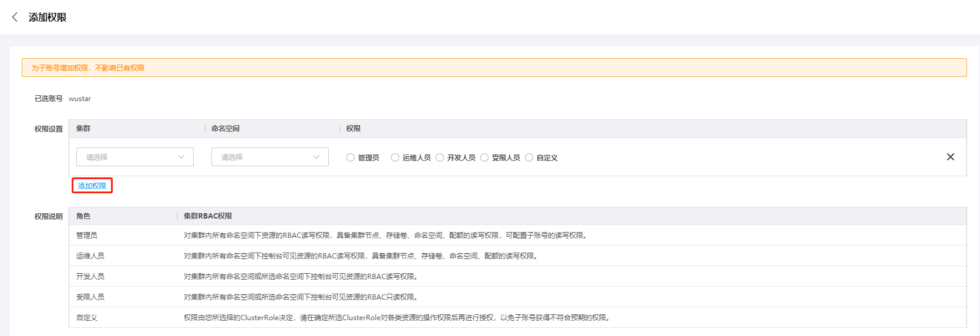Click the selected account name wustar
Image resolution: width=980 pixels, height=336 pixels.
coord(80,99)
